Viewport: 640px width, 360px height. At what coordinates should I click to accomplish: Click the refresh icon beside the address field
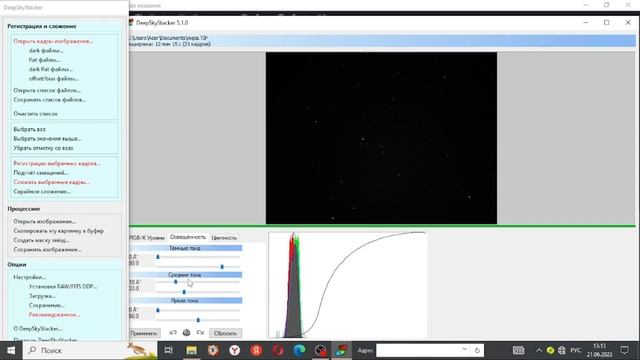pos(477,350)
